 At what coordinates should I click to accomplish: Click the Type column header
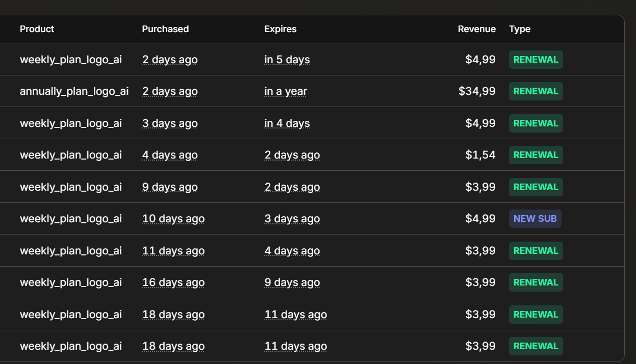(x=520, y=29)
